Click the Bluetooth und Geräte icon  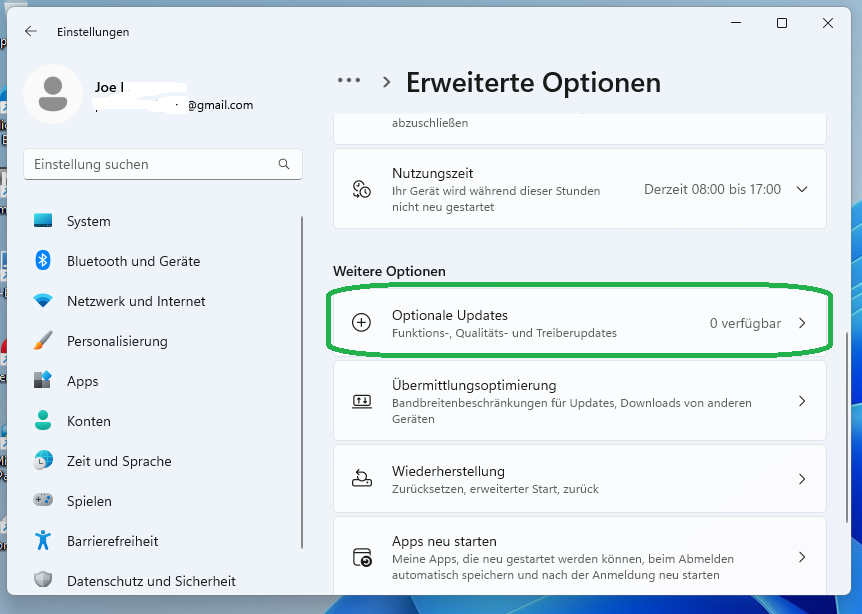pos(43,261)
